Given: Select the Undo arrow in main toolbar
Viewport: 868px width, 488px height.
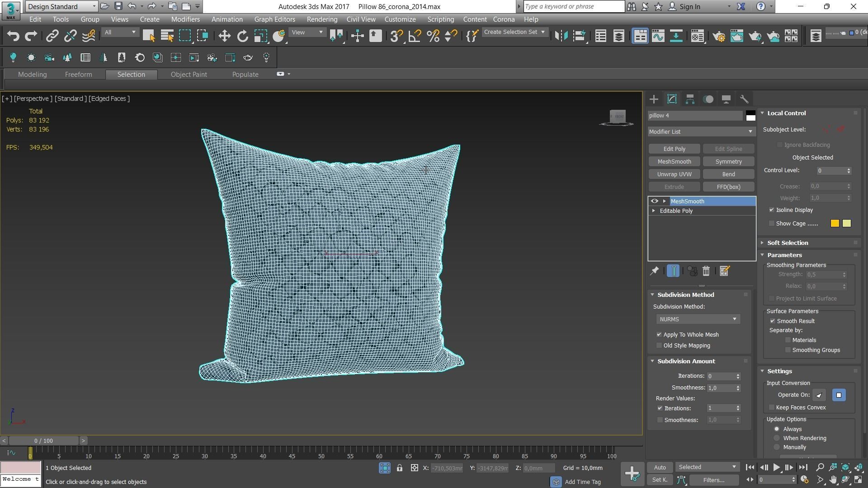Looking at the screenshot, I should [x=13, y=36].
